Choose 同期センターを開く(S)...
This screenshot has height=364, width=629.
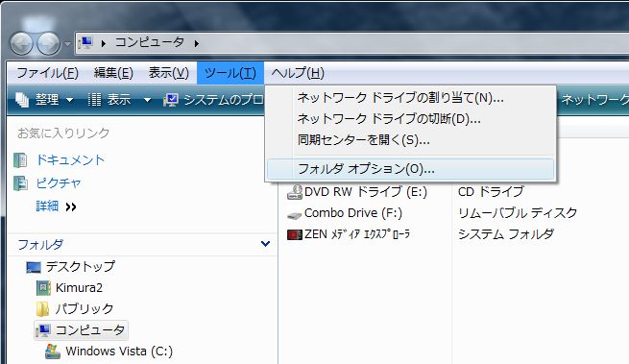tap(410, 140)
